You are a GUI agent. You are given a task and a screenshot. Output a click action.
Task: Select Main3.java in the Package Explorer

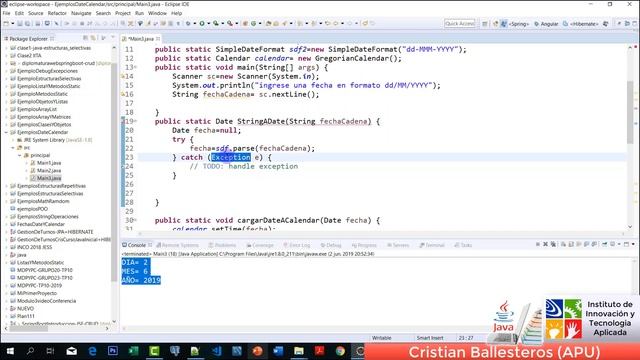tap(49, 178)
